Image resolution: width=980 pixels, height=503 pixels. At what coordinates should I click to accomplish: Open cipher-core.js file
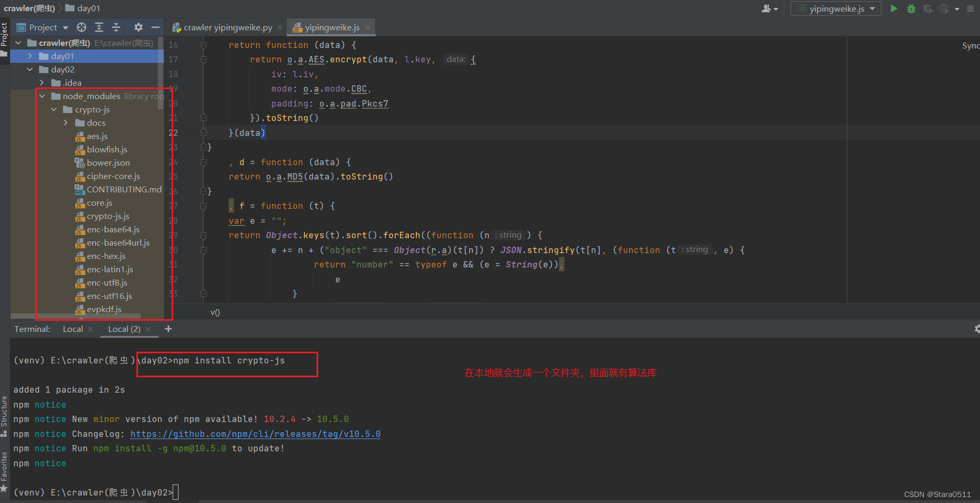click(x=114, y=176)
